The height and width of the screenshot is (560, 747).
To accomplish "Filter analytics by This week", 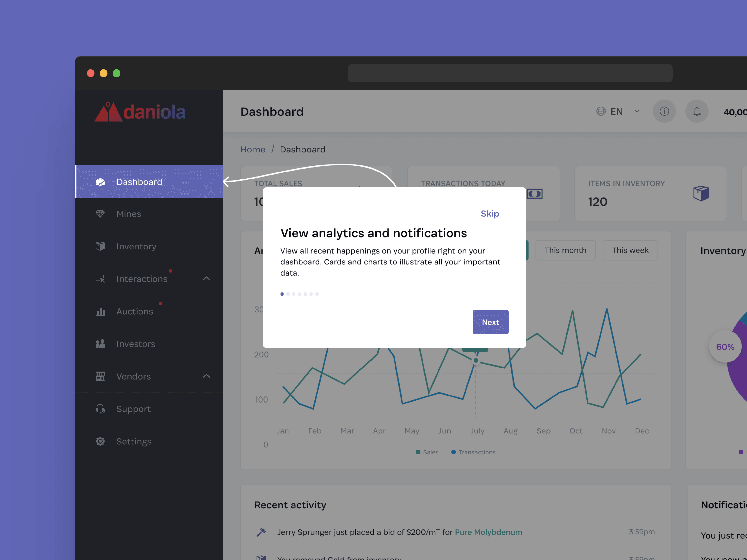I will pos(630,250).
